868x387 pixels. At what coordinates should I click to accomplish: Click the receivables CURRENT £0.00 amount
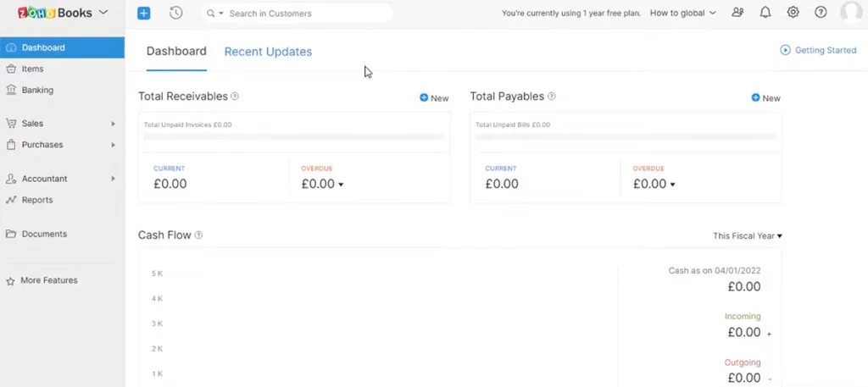point(170,184)
